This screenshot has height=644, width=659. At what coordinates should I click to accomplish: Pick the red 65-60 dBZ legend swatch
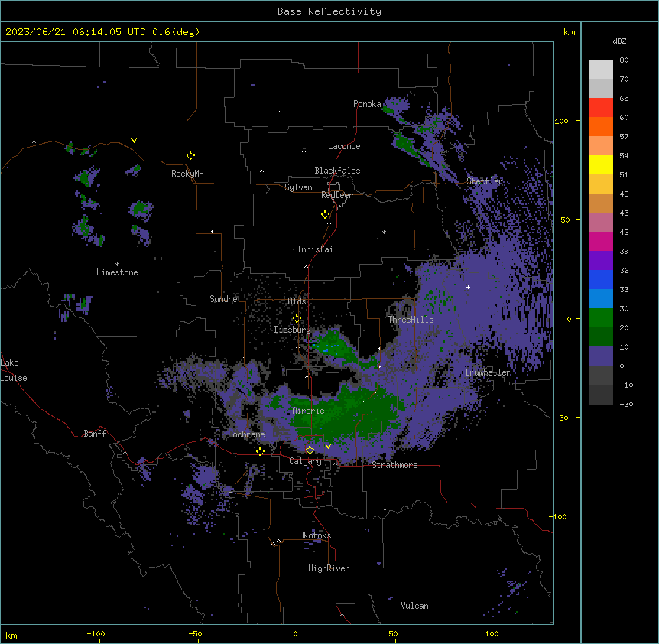(x=601, y=107)
